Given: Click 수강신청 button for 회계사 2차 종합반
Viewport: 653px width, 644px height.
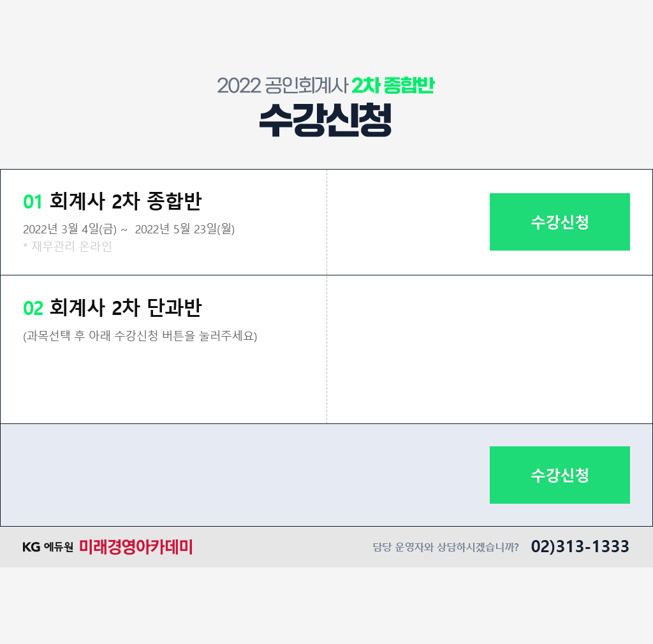Looking at the screenshot, I should pyautogui.click(x=559, y=222).
